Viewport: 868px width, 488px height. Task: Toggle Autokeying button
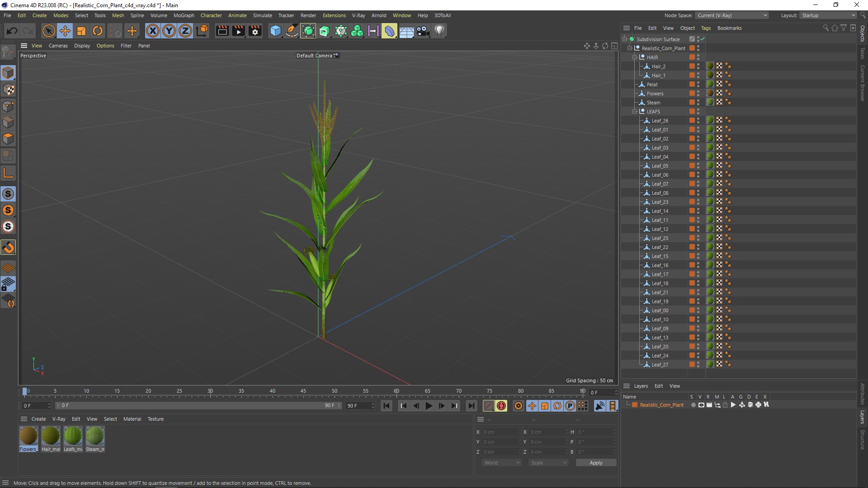(x=501, y=406)
